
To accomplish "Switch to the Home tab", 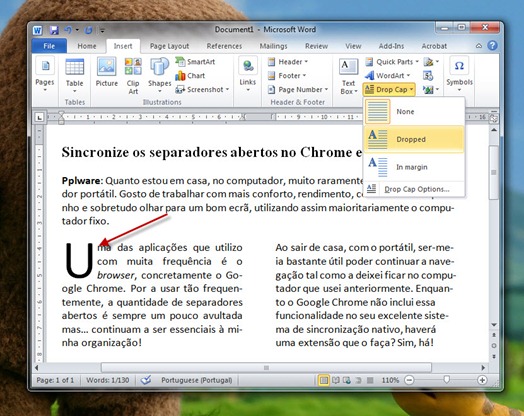I will coord(87,46).
